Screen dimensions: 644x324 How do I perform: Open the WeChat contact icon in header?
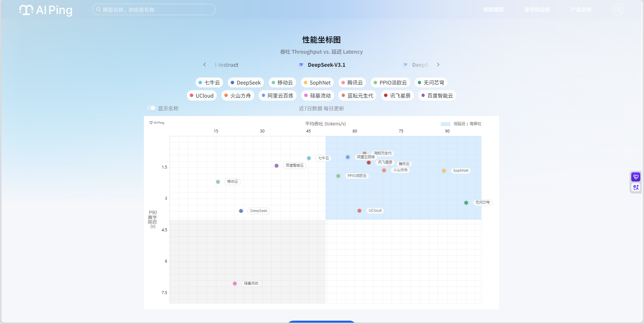tap(618, 9)
